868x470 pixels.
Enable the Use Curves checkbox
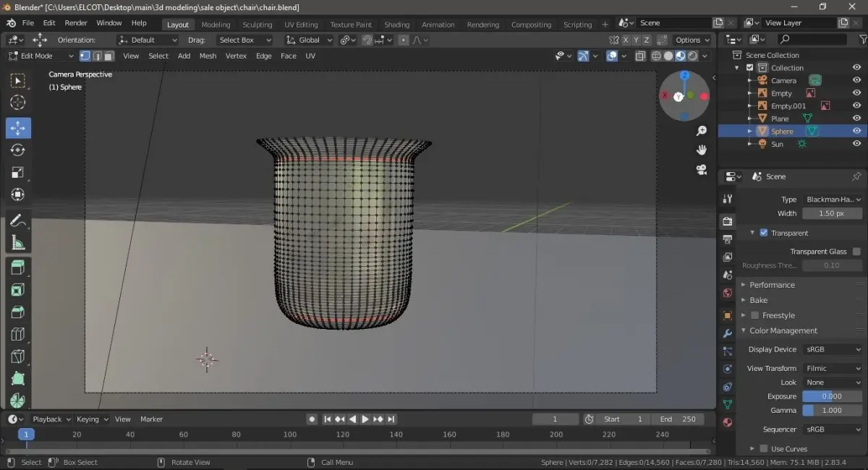(x=764, y=449)
